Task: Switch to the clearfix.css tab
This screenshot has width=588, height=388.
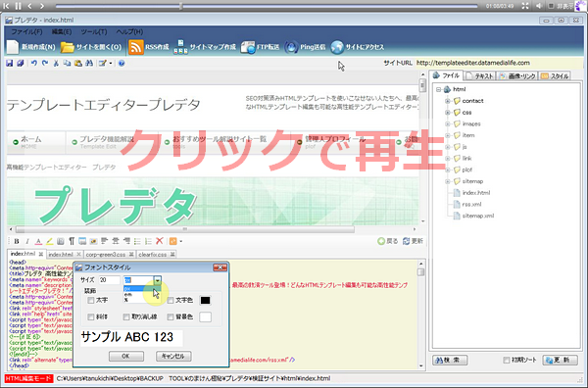Action: (157, 255)
